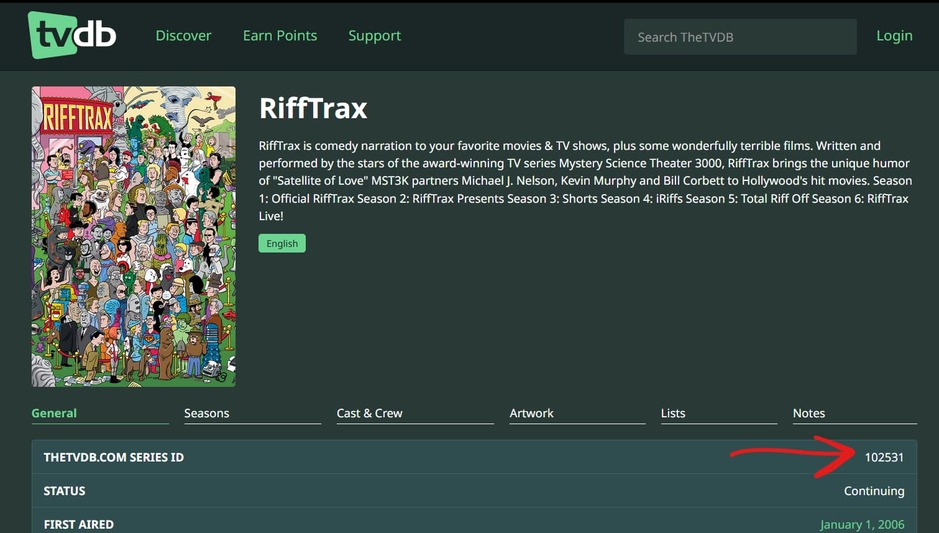This screenshot has width=939, height=533.
Task: Select the English language button
Action: point(282,243)
